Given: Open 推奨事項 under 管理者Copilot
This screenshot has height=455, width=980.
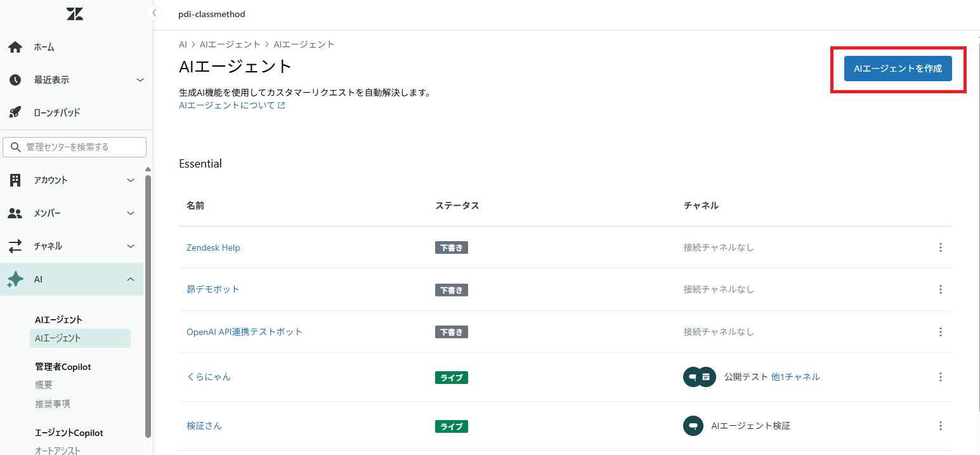Looking at the screenshot, I should (x=52, y=403).
